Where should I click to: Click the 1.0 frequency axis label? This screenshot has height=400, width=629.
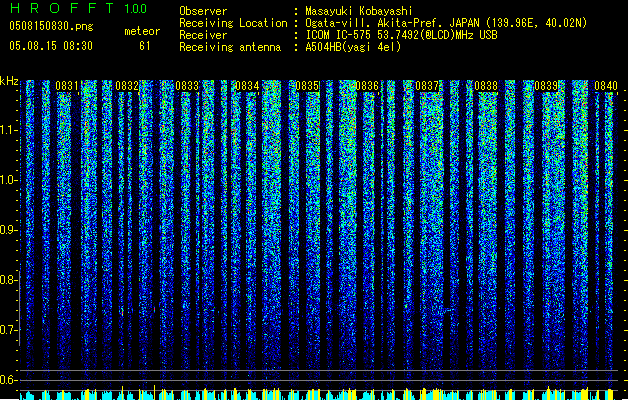click(8, 180)
